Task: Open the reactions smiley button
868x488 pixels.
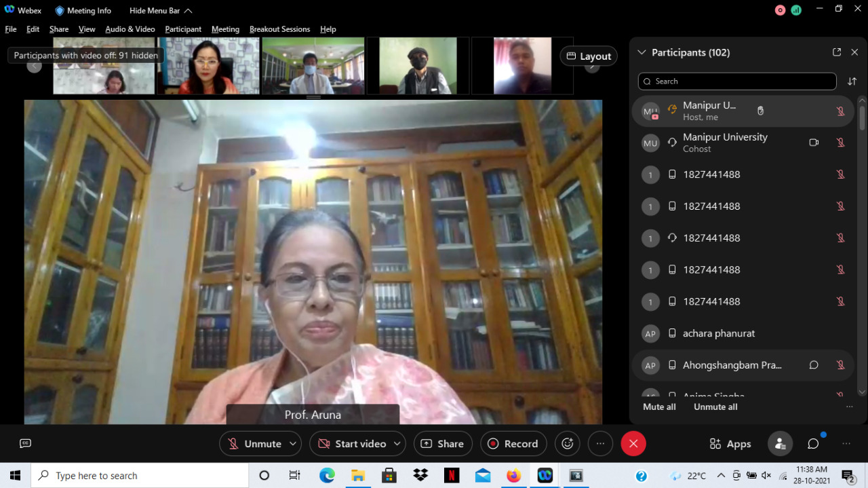Action: [568, 444]
